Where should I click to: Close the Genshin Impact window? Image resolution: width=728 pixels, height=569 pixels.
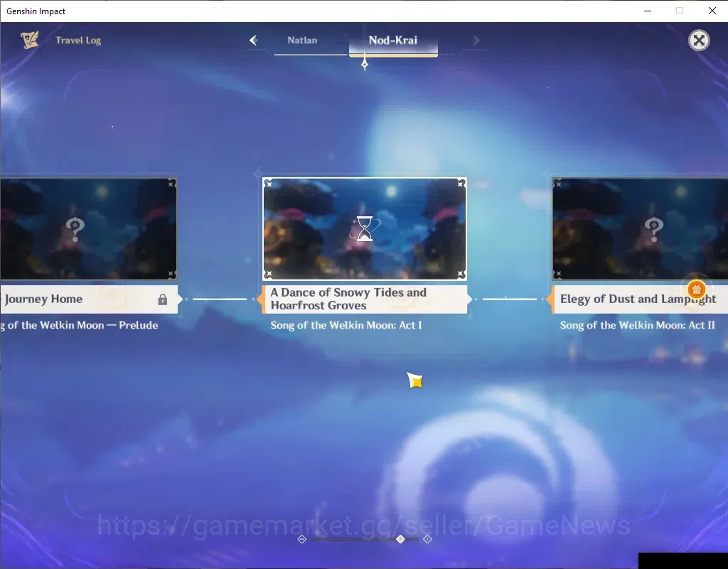click(x=712, y=11)
